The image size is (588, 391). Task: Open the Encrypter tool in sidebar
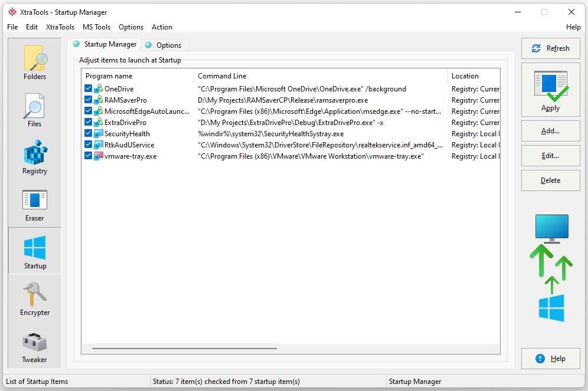tap(35, 298)
